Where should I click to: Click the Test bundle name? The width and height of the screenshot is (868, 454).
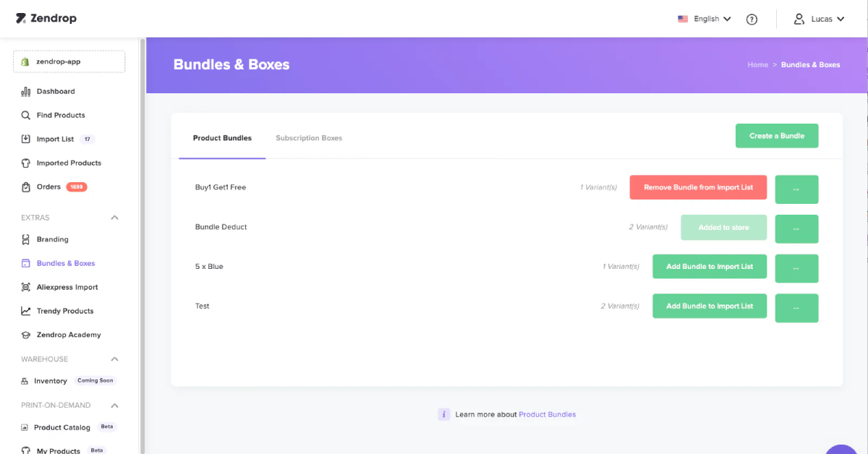pos(203,306)
